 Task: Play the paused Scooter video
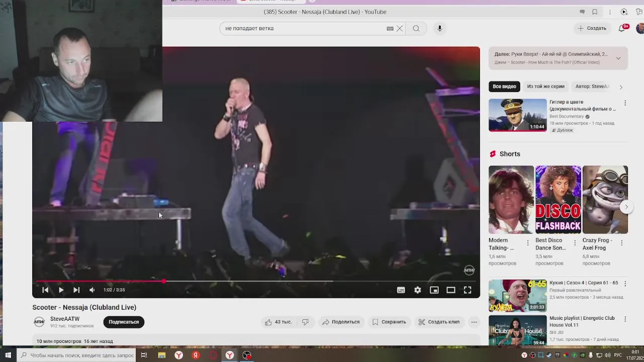coord(61,290)
